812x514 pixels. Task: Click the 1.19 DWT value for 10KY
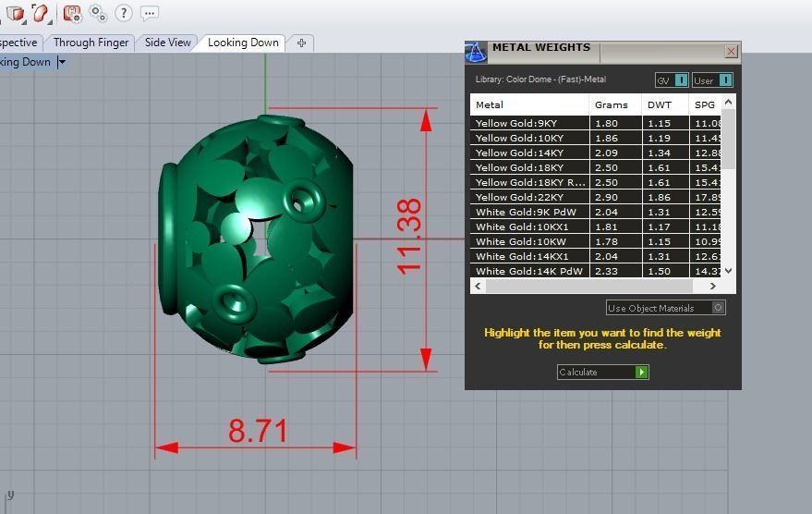659,139
